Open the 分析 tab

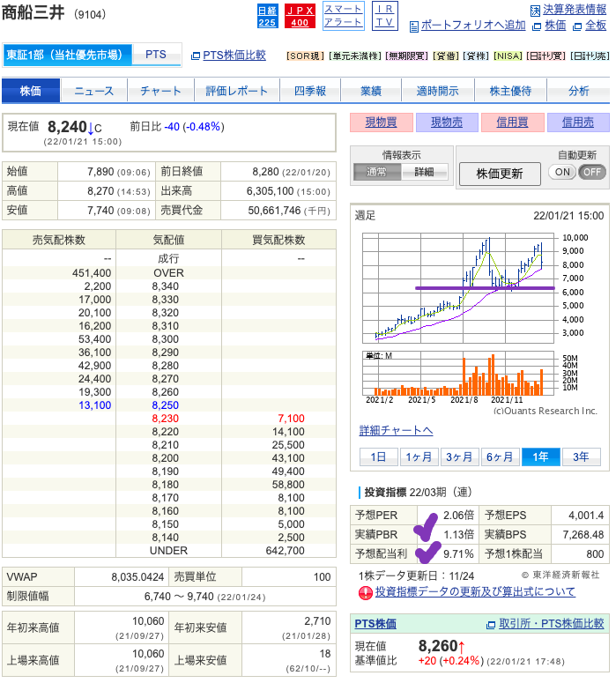point(578,91)
